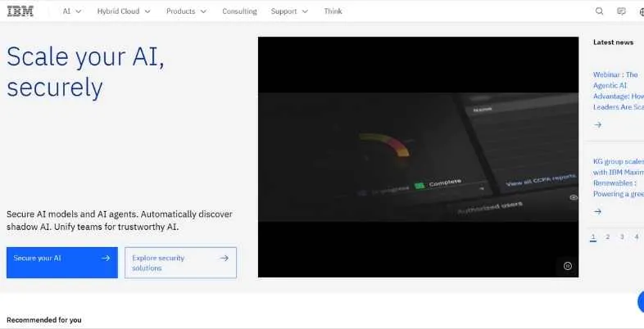Click the Secure your AI button
This screenshot has width=644, height=329.
(62, 263)
